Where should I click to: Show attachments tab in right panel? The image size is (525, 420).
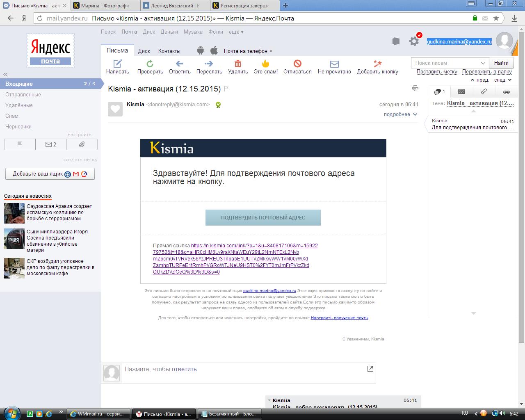(x=484, y=91)
